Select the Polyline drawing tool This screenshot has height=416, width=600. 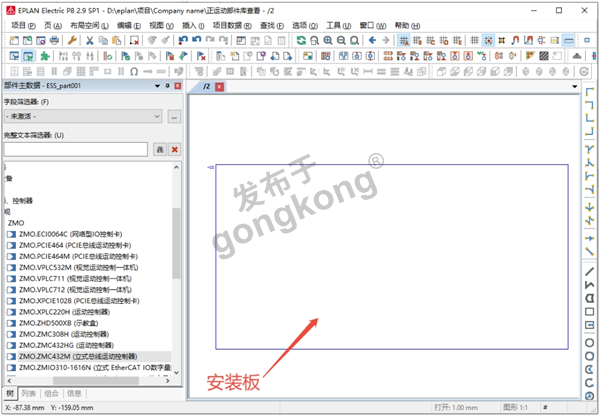coord(589,285)
